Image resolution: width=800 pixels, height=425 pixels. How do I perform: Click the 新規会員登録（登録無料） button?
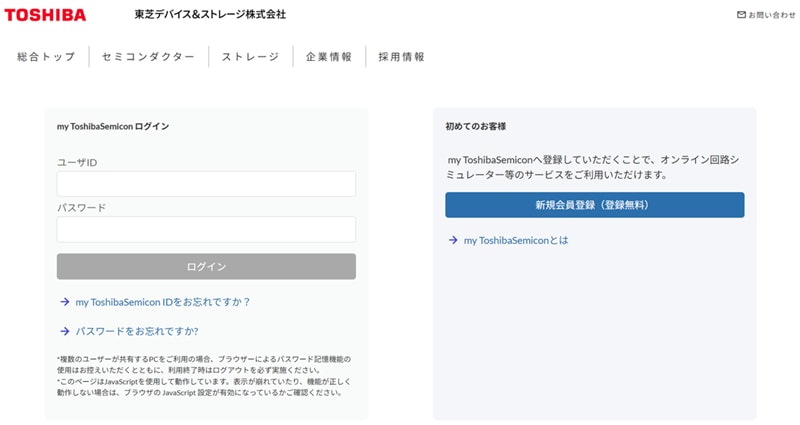click(594, 205)
